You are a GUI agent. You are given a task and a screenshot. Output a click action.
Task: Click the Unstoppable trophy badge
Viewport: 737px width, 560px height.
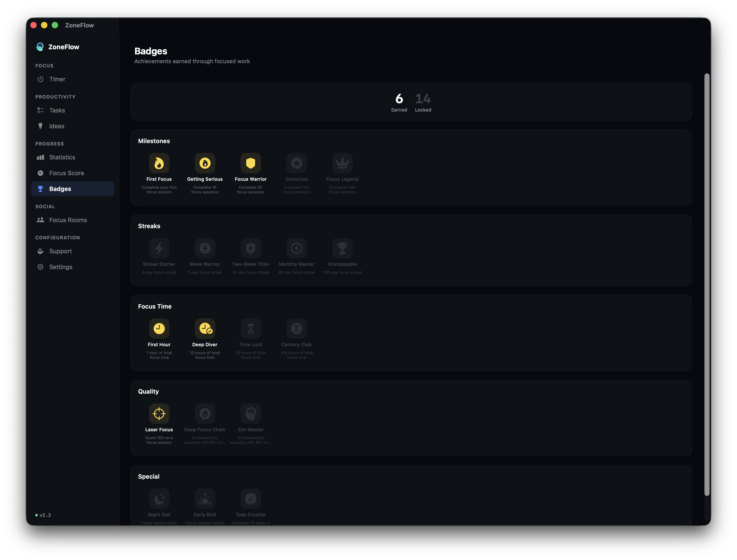(x=342, y=248)
